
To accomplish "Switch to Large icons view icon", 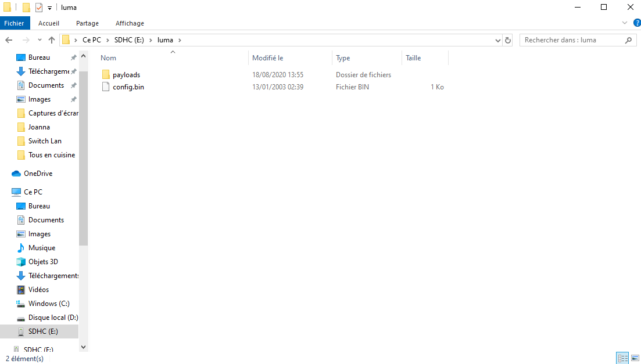I will pos(635,358).
